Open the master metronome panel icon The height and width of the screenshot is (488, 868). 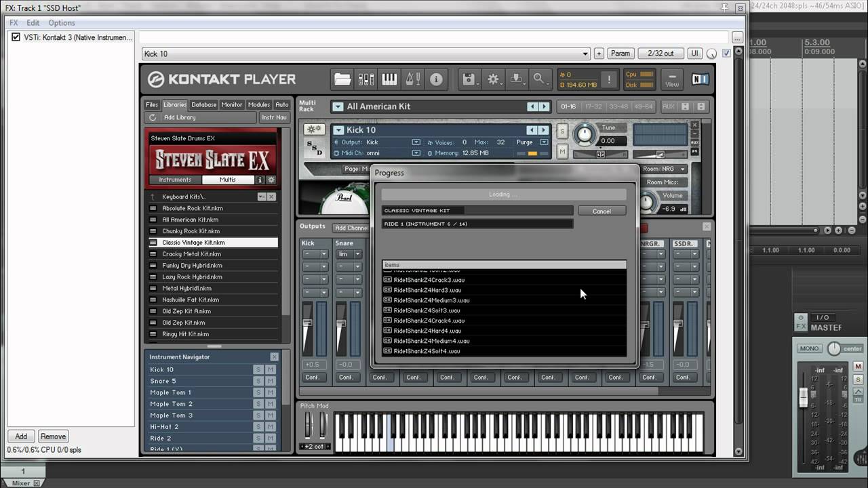[x=413, y=79]
